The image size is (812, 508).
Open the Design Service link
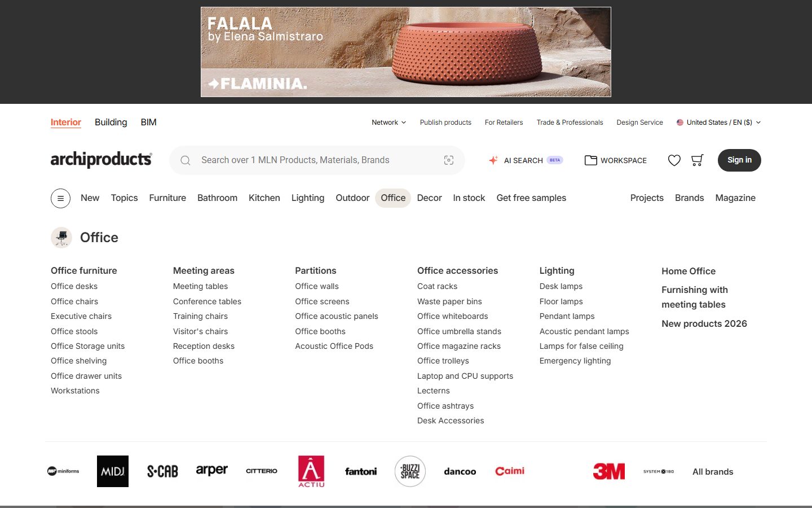(640, 122)
